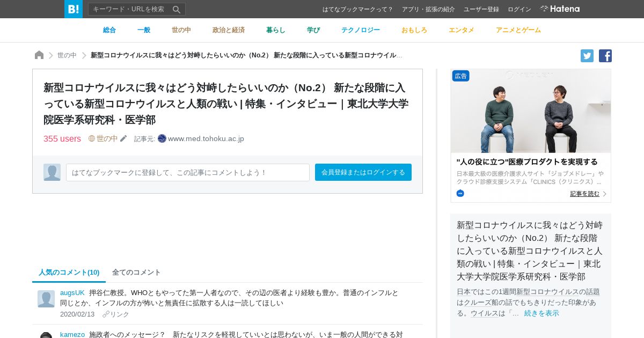The height and width of the screenshot is (338, 644).
Task: Click the link chain icon under augsUK comment
Action: [x=106, y=314]
